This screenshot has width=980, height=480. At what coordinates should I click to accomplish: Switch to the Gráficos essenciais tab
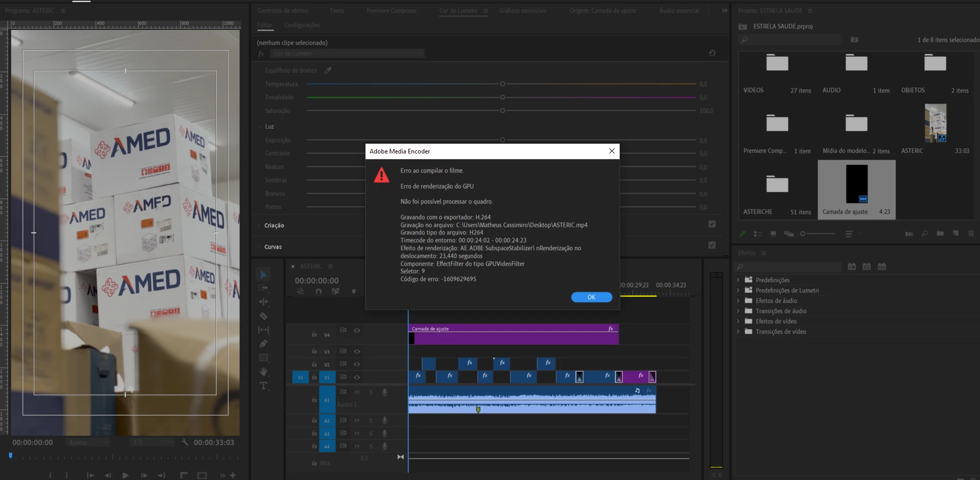[x=523, y=11]
